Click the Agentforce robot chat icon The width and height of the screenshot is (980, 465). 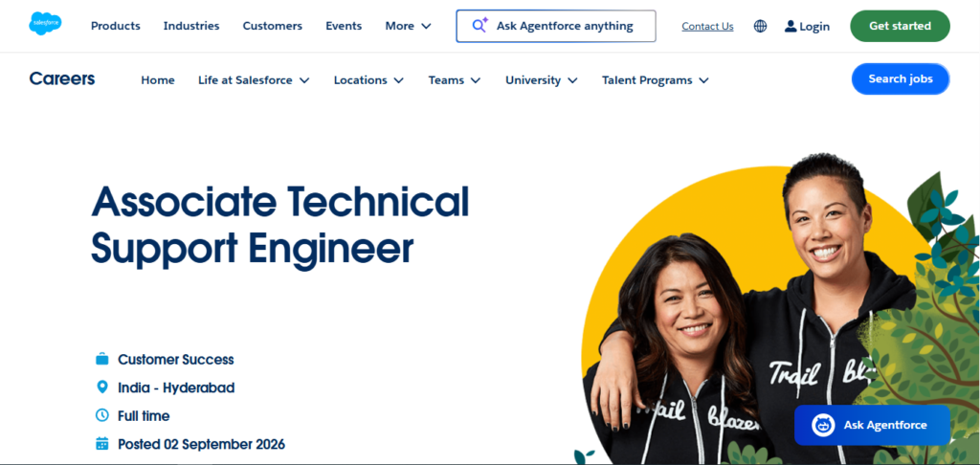pos(823,425)
